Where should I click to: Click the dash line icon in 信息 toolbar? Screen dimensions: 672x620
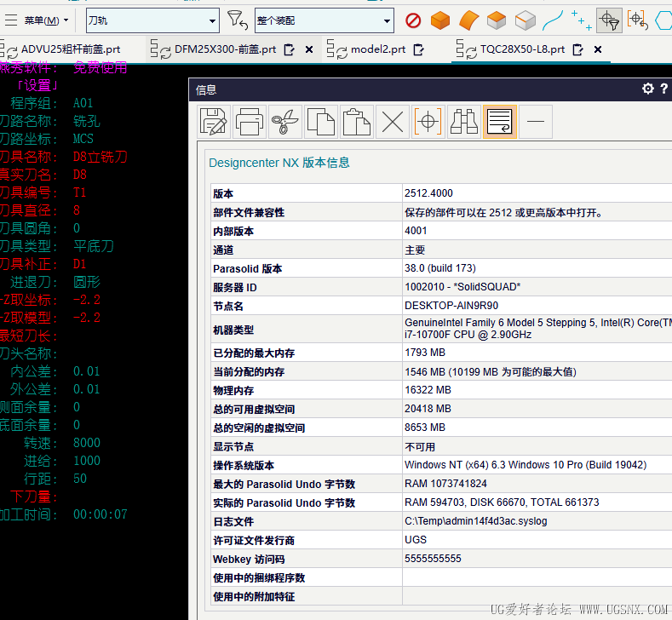coord(536,122)
